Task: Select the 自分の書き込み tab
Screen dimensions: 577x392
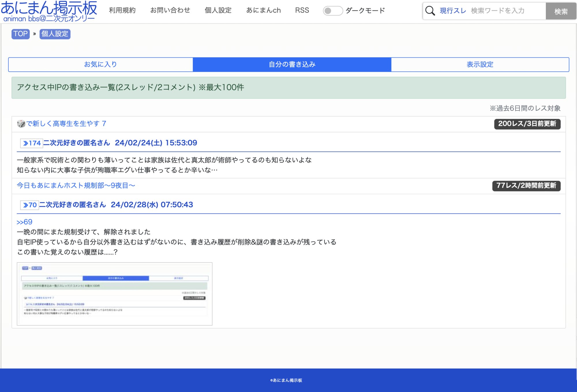Action: (x=292, y=64)
